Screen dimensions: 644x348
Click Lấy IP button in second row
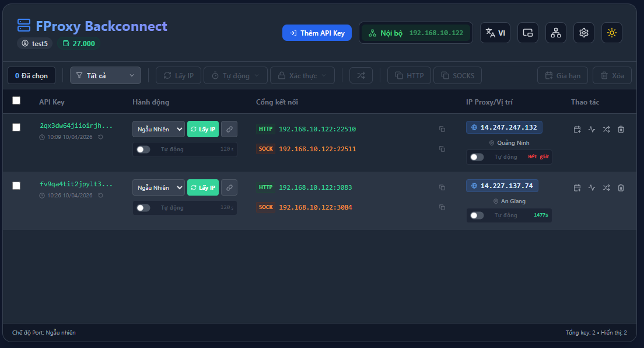[x=202, y=187]
